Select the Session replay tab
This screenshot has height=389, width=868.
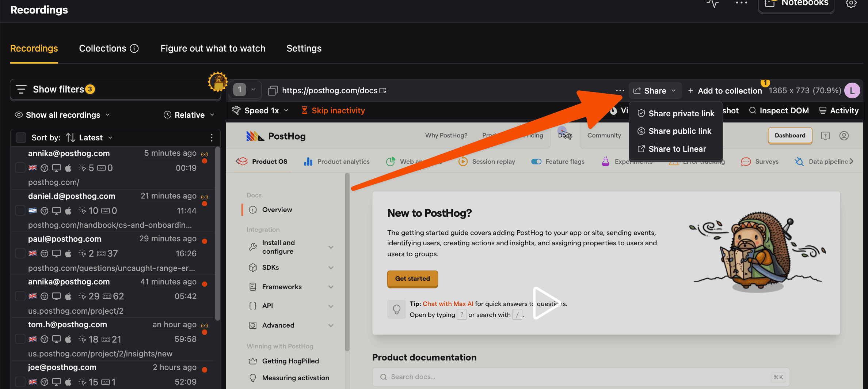(x=487, y=161)
